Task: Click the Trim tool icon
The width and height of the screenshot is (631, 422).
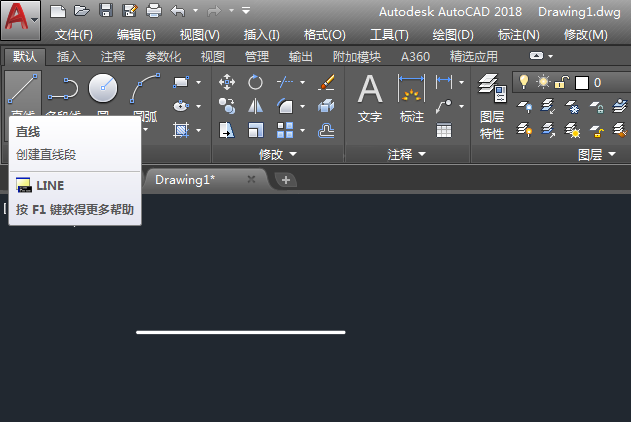Action: [285, 82]
